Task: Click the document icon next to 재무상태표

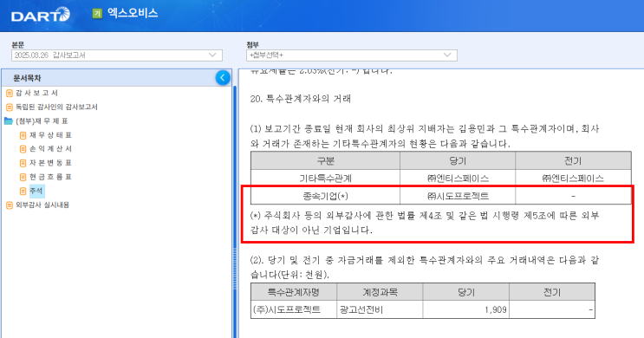Action: pyautogui.click(x=23, y=135)
